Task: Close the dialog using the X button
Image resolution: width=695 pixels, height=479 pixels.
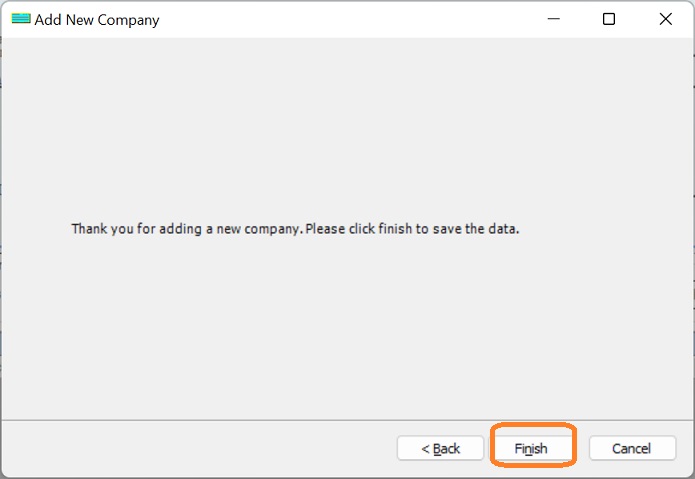Action: pos(665,19)
